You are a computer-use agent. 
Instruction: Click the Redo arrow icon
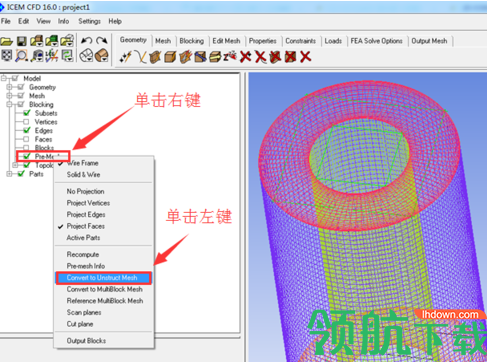[102, 41]
